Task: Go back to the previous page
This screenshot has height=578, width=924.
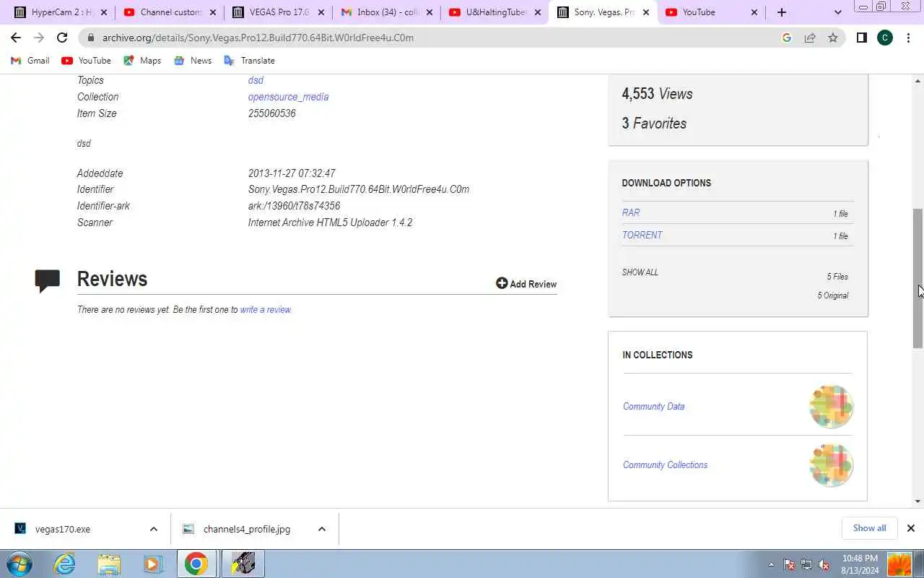Action: pos(16,38)
